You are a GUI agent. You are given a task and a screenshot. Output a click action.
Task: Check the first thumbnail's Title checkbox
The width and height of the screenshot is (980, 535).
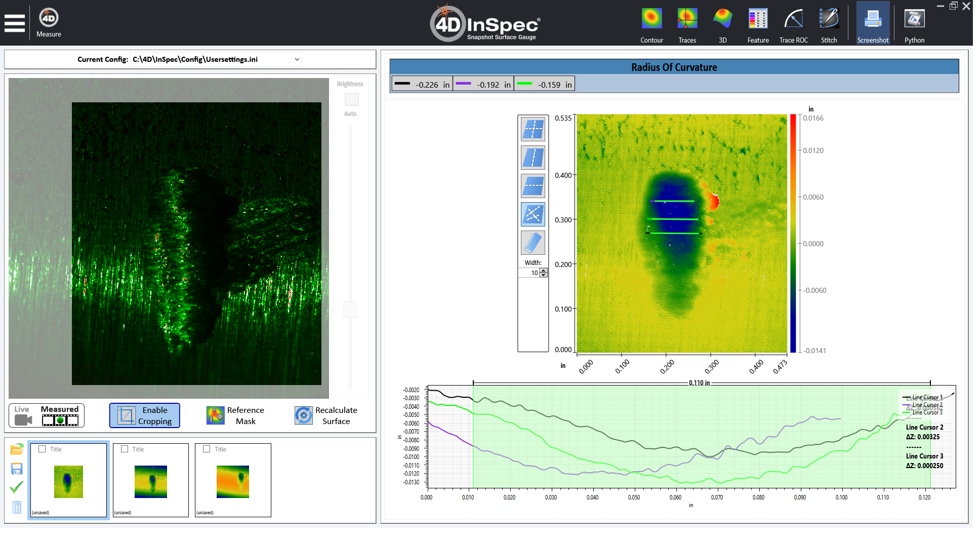43,449
